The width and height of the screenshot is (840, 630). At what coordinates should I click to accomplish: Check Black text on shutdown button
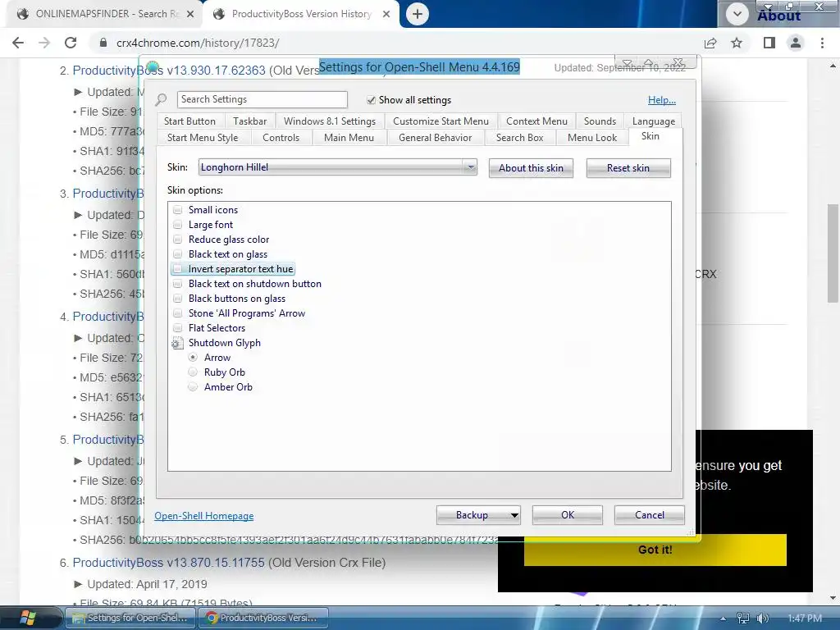click(x=177, y=283)
